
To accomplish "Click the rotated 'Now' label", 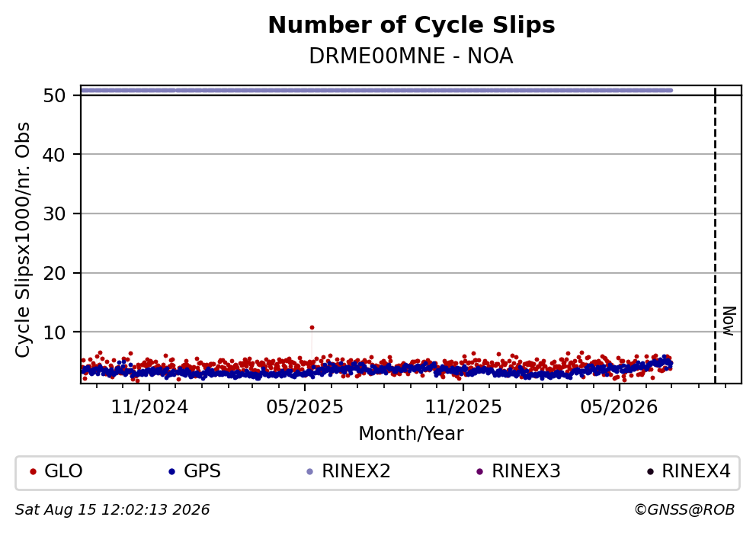I will coord(729,321).
